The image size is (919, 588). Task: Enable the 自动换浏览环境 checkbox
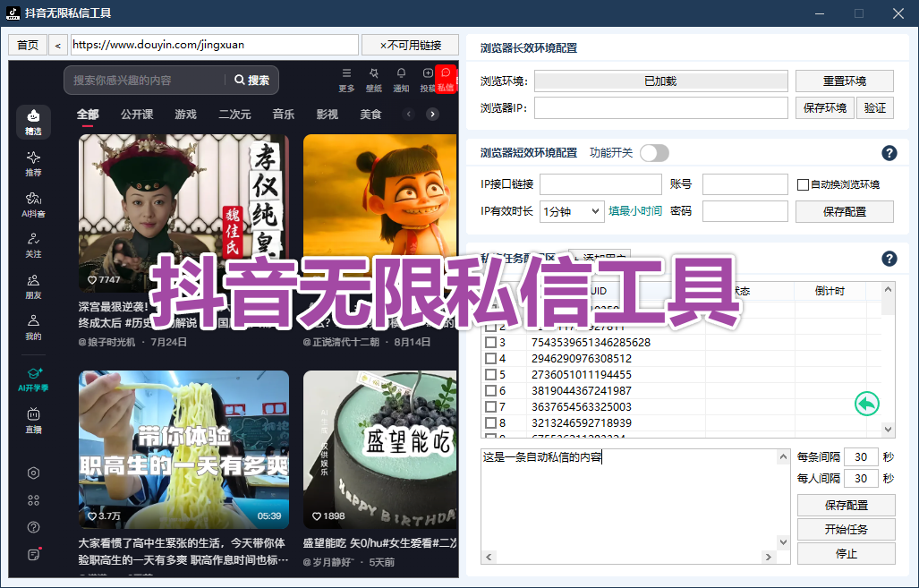[803, 185]
